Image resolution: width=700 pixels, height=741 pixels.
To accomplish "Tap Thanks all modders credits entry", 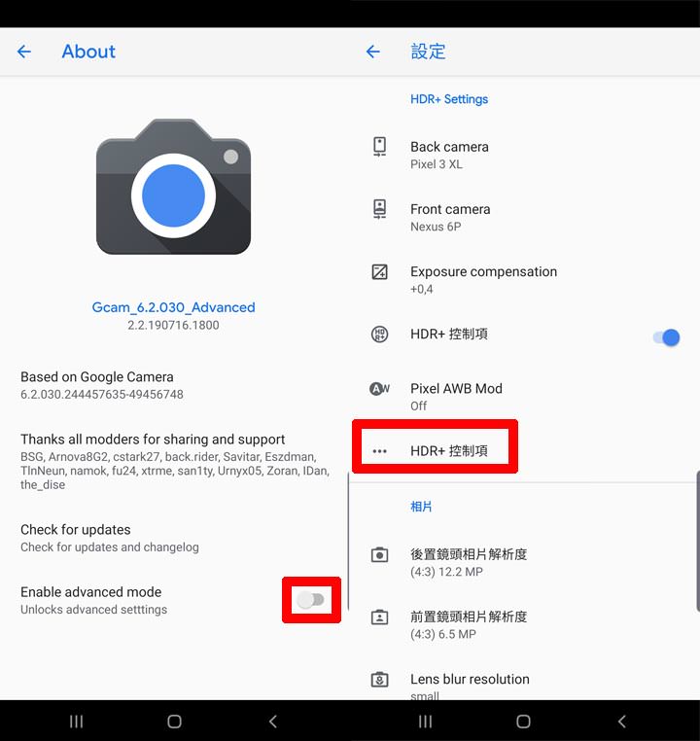I will pyautogui.click(x=175, y=461).
